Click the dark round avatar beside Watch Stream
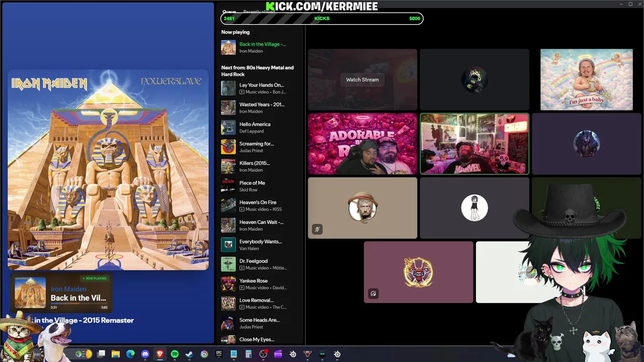This screenshot has width=644, height=362. pos(474,79)
